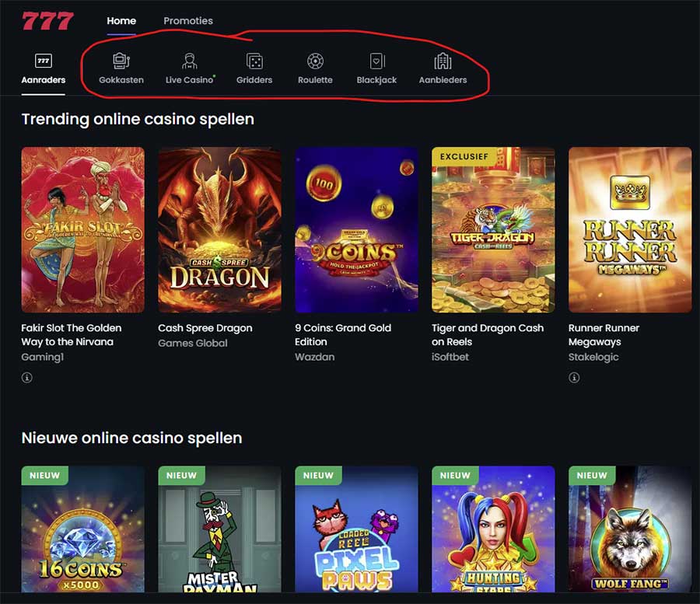This screenshot has height=604, width=700.
Task: Open the Pixel Paws game
Action: (357, 529)
